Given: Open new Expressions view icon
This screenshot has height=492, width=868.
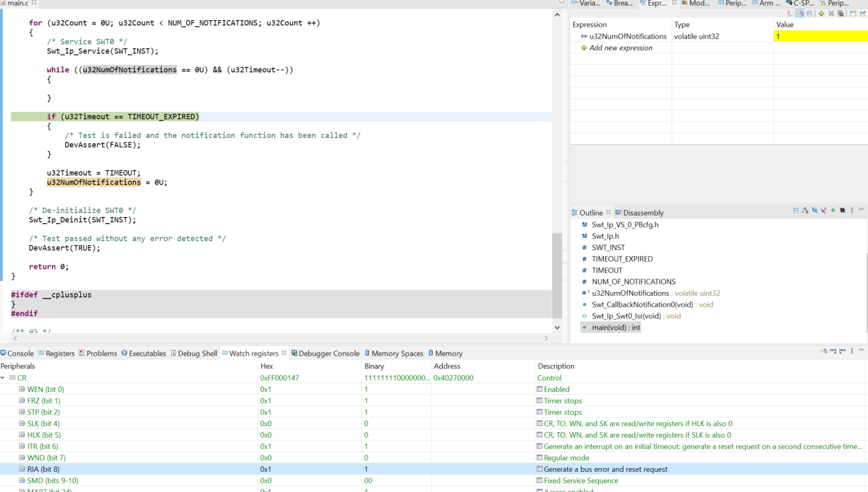Looking at the screenshot, I should (x=853, y=13).
